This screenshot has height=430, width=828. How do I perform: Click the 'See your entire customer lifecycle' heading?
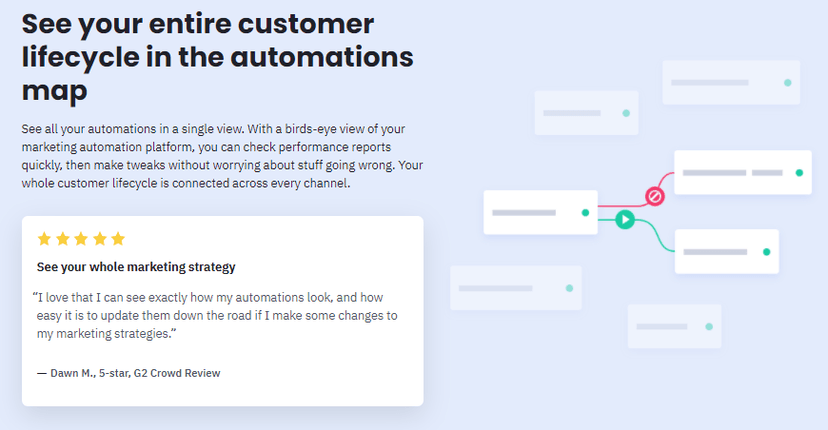click(218, 57)
